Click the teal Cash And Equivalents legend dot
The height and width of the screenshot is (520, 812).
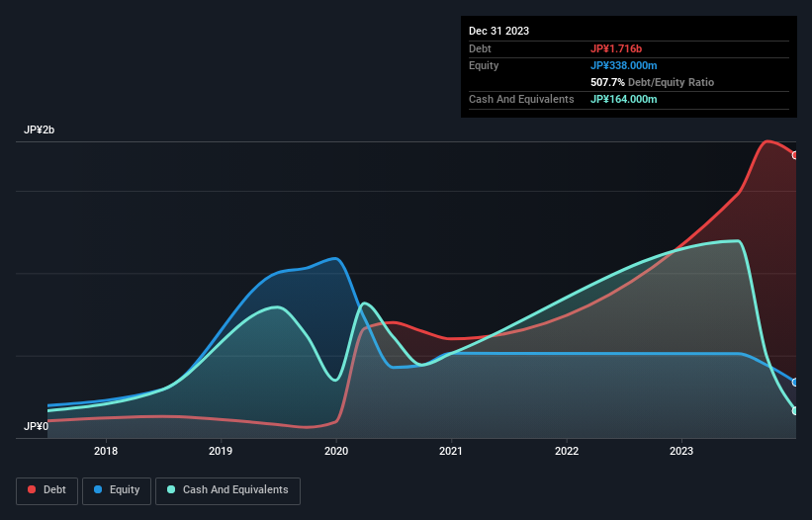pos(171,489)
